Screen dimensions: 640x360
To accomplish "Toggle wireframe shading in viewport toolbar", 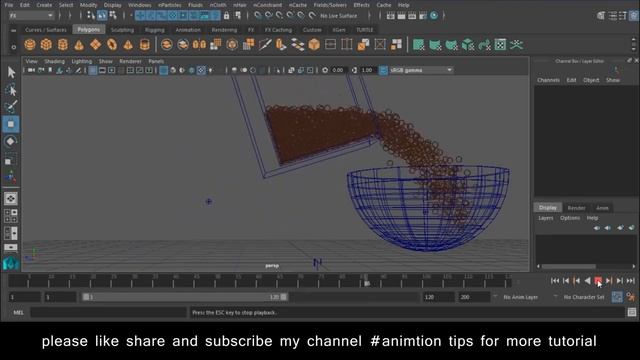I will tap(163, 70).
